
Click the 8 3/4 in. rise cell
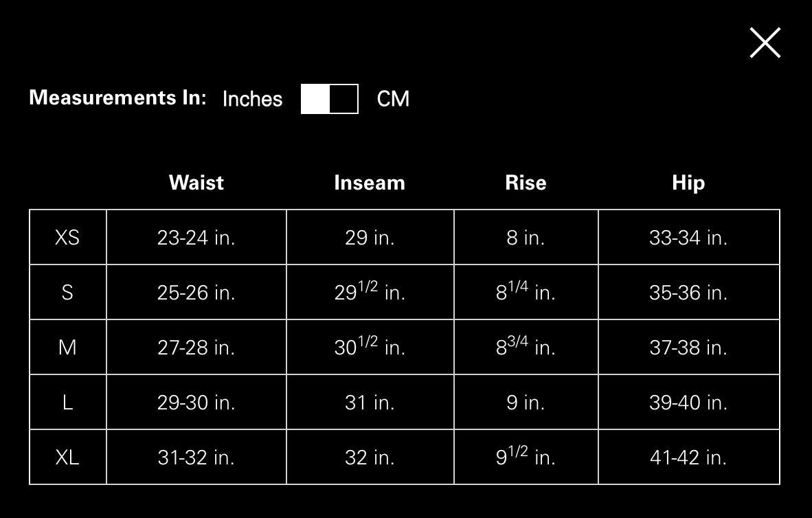[526, 347]
